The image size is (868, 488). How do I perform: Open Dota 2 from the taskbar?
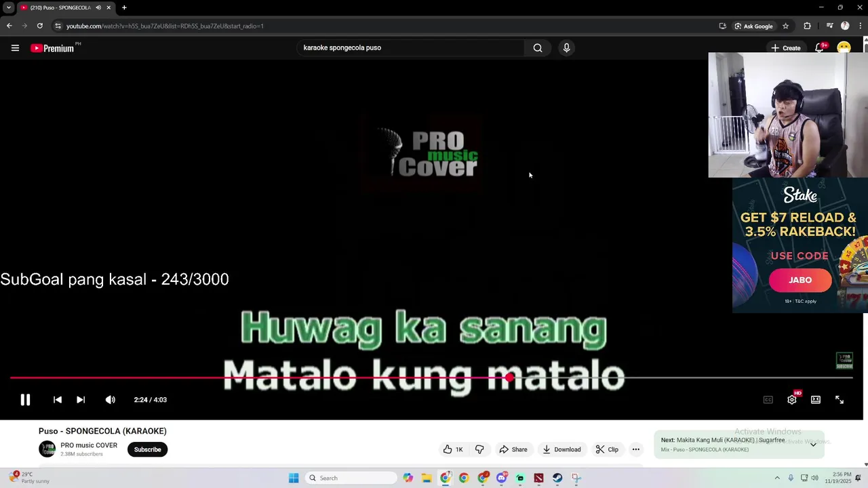[x=538, y=478]
